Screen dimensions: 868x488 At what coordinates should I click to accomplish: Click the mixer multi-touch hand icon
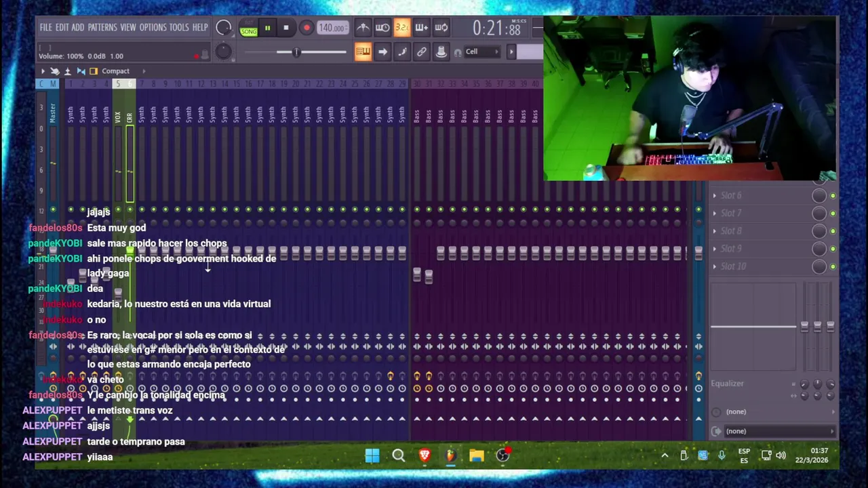[55, 71]
